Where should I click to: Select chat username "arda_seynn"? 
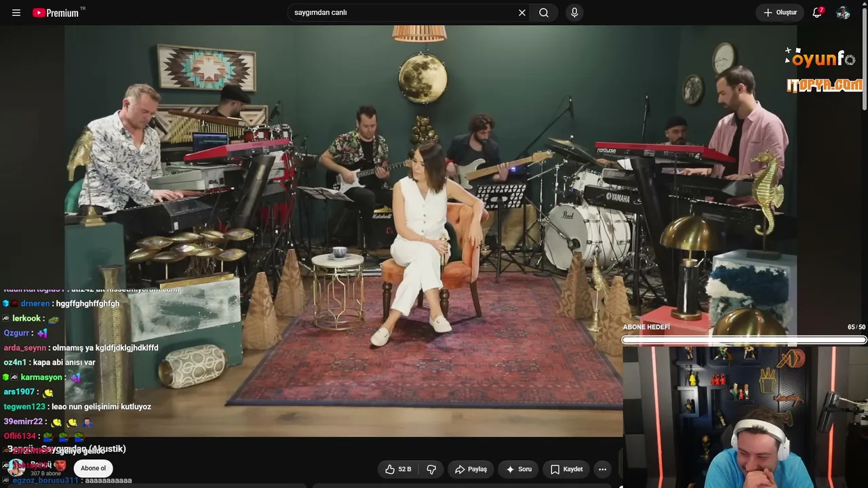click(25, 348)
